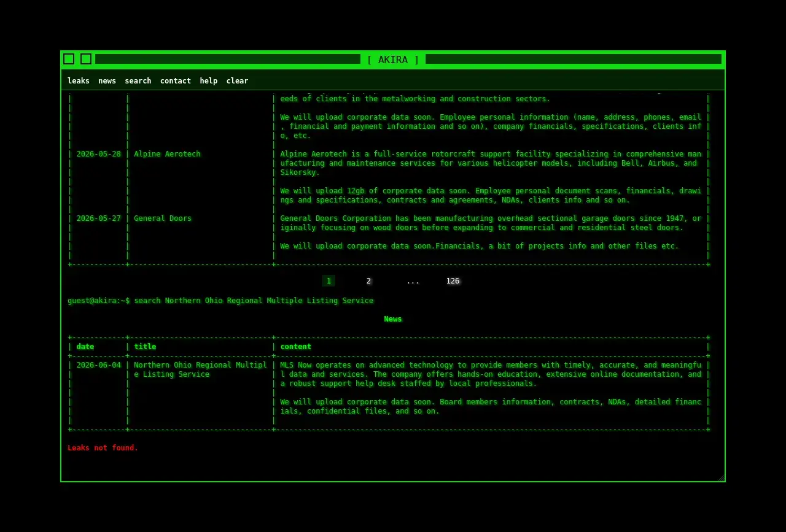This screenshot has height=532, width=786.
Task: Click the Alpine Aerotech title cell
Action: (x=167, y=154)
